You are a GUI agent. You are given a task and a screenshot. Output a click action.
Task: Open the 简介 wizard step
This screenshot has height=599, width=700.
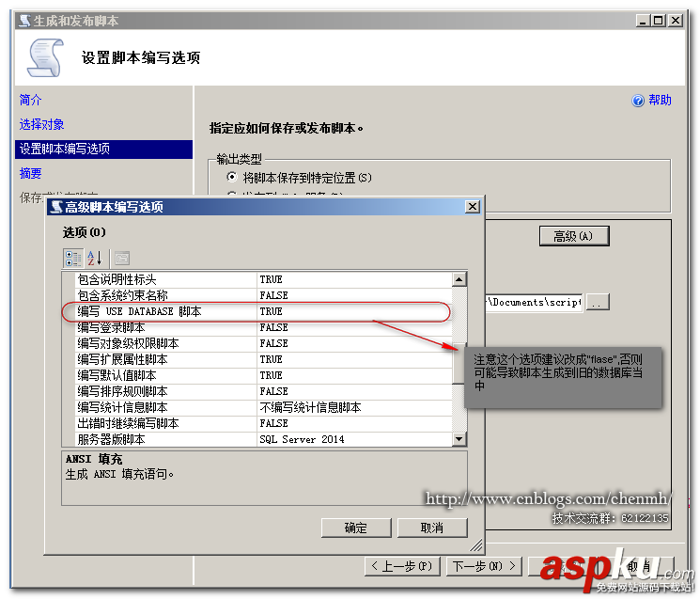[30, 100]
